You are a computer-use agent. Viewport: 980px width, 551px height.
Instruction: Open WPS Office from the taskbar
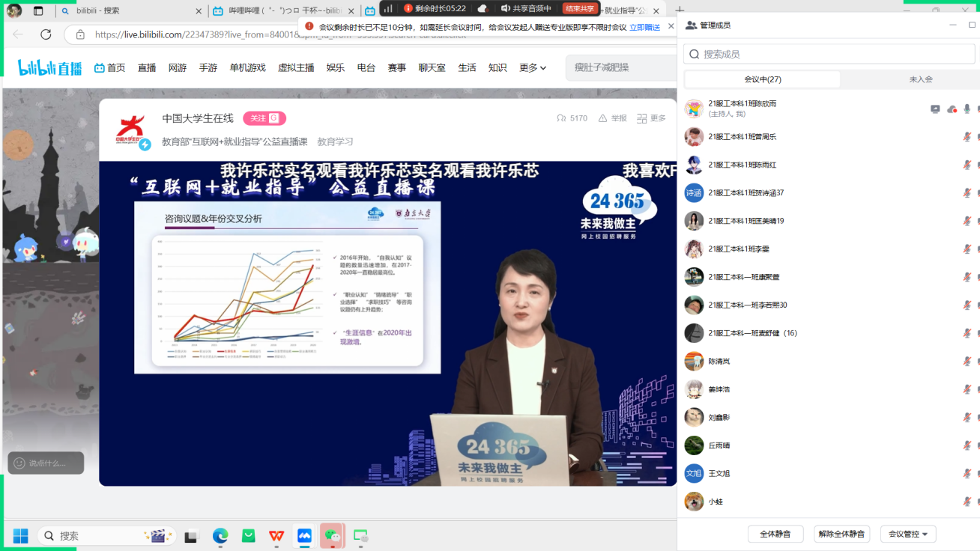pos(276,536)
